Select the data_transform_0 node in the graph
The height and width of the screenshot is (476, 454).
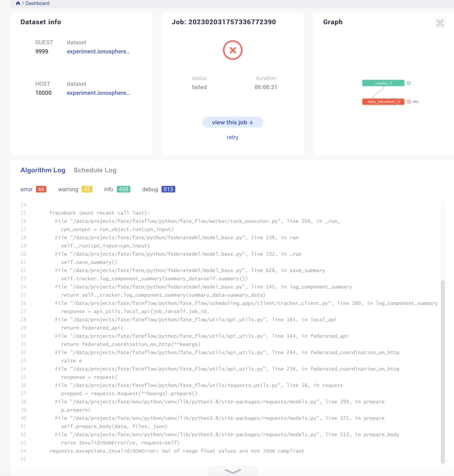(383, 102)
